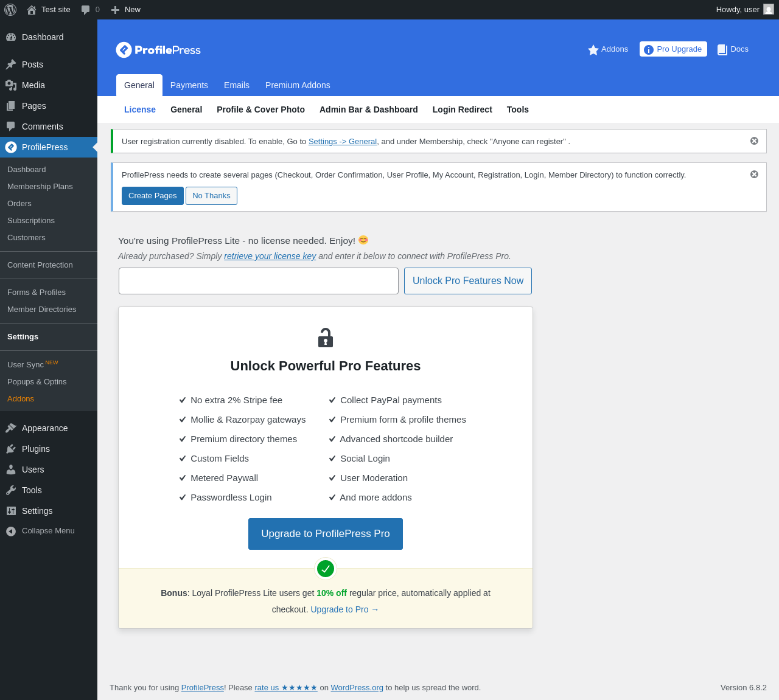Open Membership Plans in sidebar submenu
Viewport: 779px width, 700px height.
[x=40, y=187]
